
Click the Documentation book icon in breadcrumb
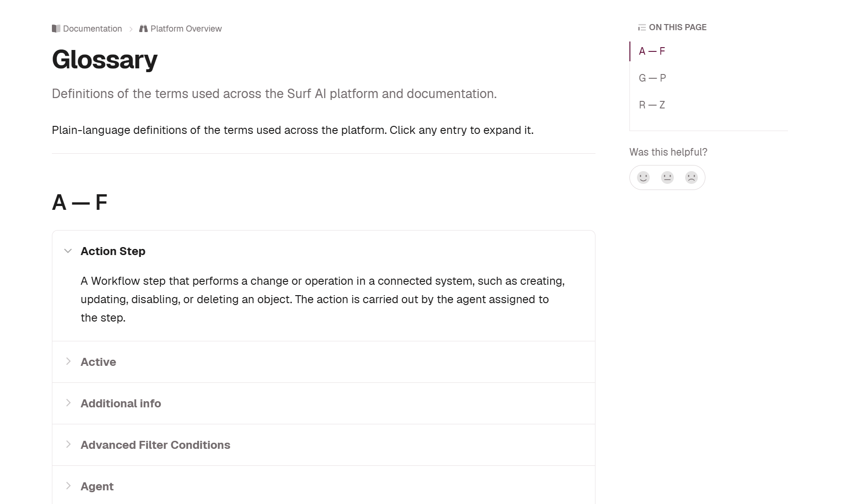point(56,29)
